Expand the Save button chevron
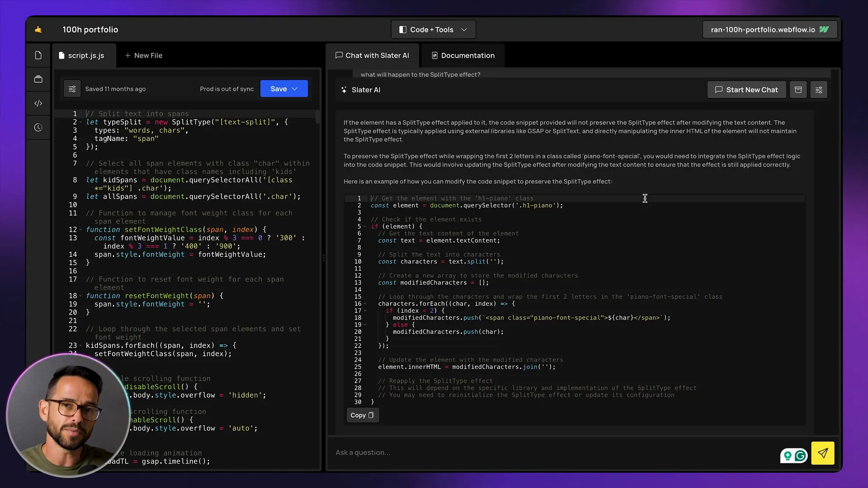Viewport: 868px width, 488px height. click(x=295, y=89)
